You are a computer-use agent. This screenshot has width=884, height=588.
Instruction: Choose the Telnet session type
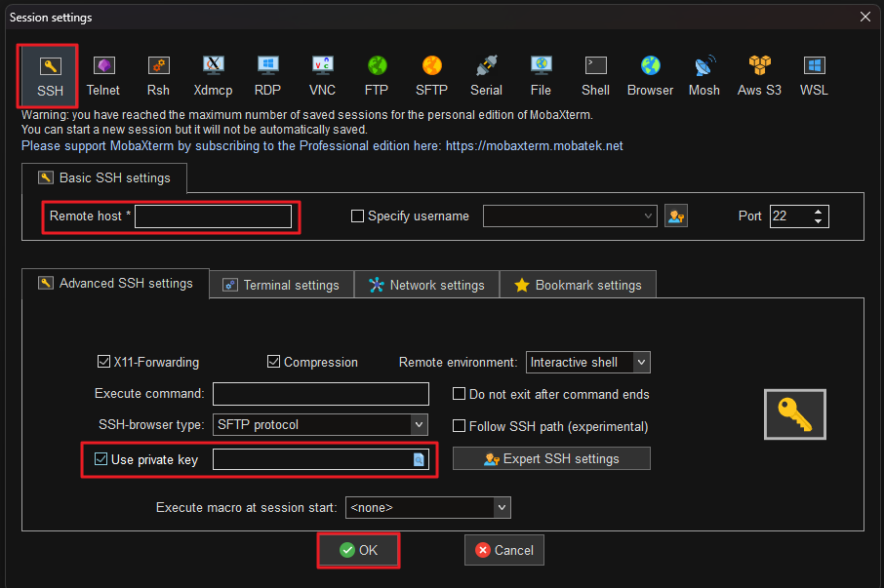click(103, 76)
